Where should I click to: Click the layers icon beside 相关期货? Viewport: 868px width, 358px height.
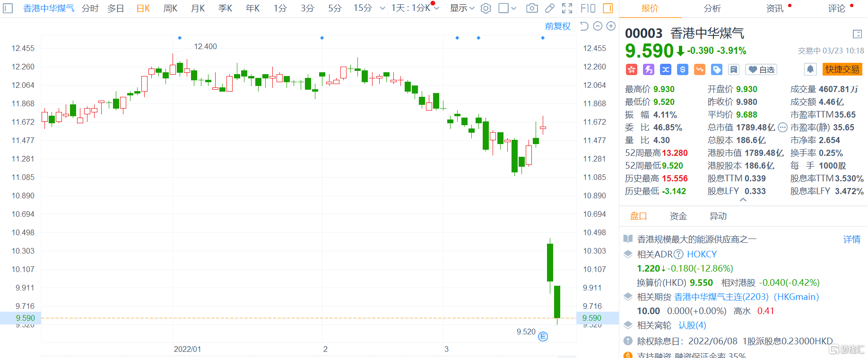coord(628,297)
